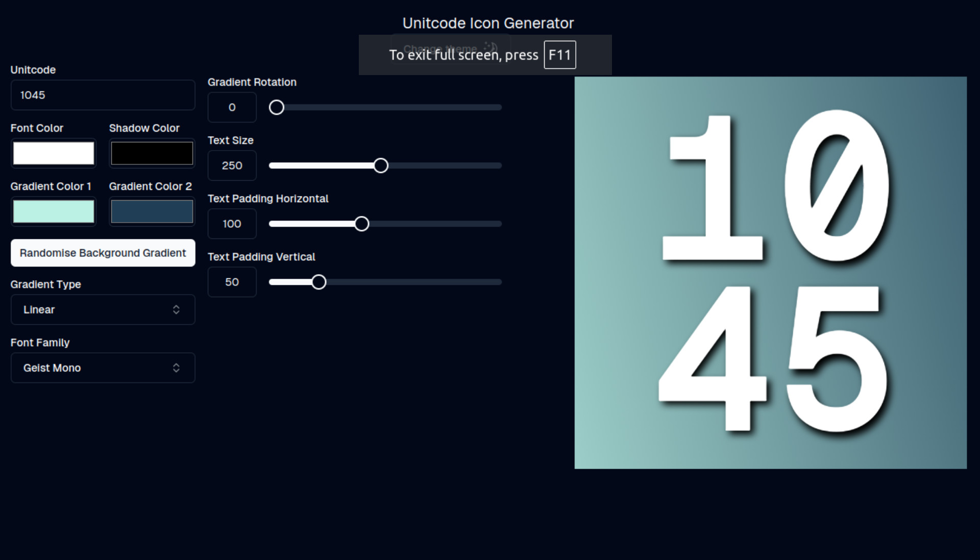Screen dimensions: 980x560
Task: Click the Gradient Rotation number field
Action: pyautogui.click(x=232, y=107)
